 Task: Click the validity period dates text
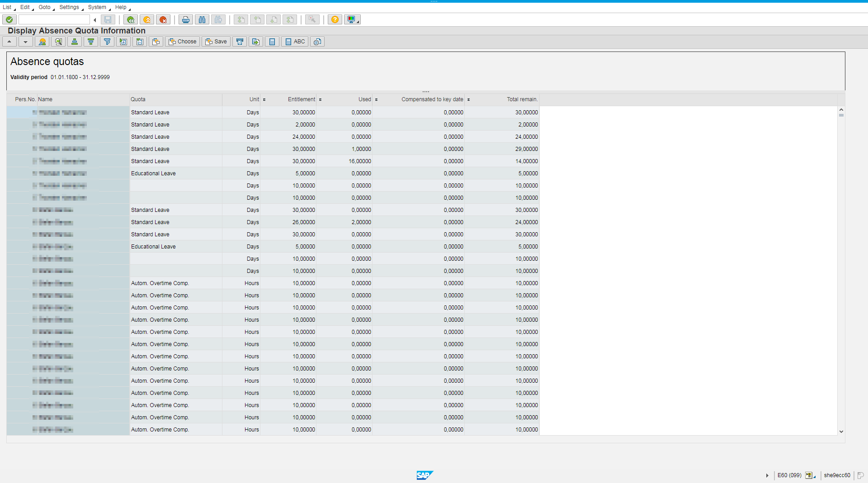[x=80, y=77]
